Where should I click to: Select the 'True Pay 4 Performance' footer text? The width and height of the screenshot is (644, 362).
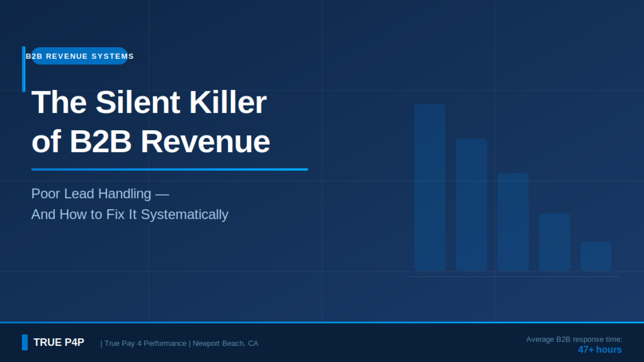pos(145,343)
